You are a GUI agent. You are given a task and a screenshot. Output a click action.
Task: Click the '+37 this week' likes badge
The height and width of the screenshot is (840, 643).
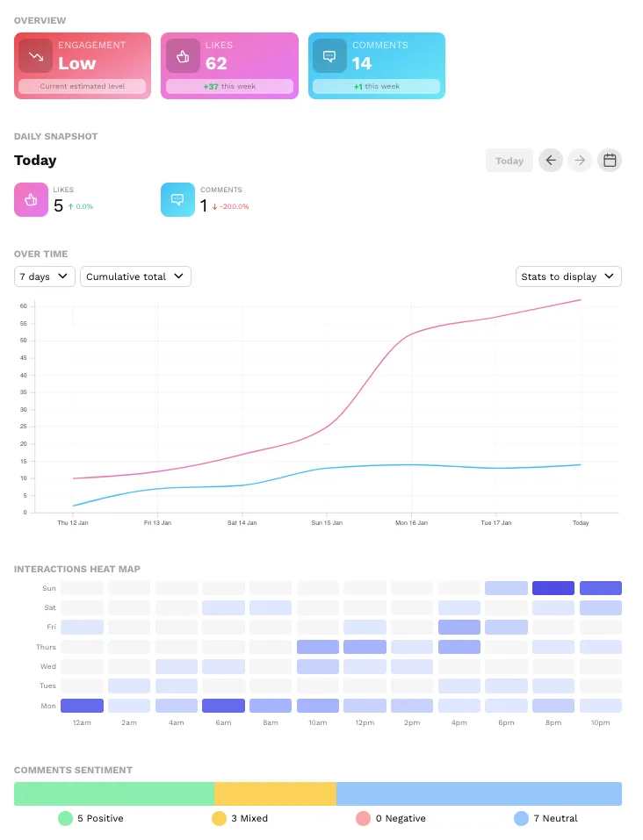pos(229,87)
